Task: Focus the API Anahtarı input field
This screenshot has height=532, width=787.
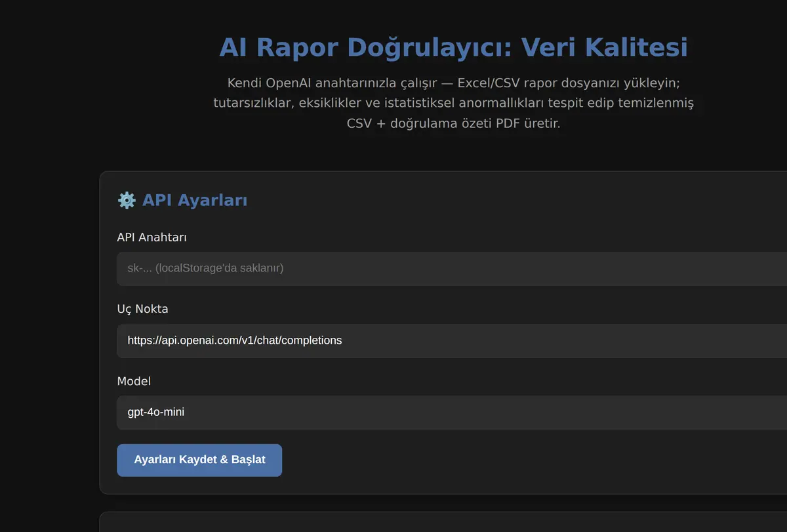Action: click(x=452, y=268)
